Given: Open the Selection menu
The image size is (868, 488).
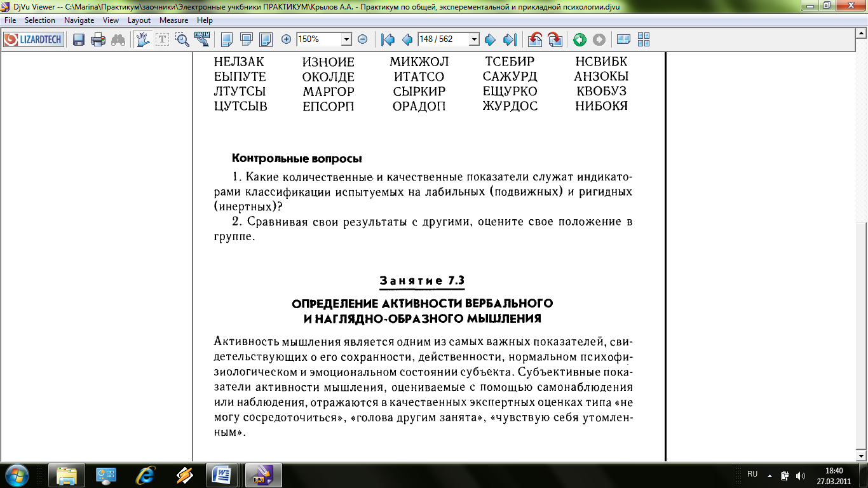Looking at the screenshot, I should pyautogui.click(x=40, y=20).
